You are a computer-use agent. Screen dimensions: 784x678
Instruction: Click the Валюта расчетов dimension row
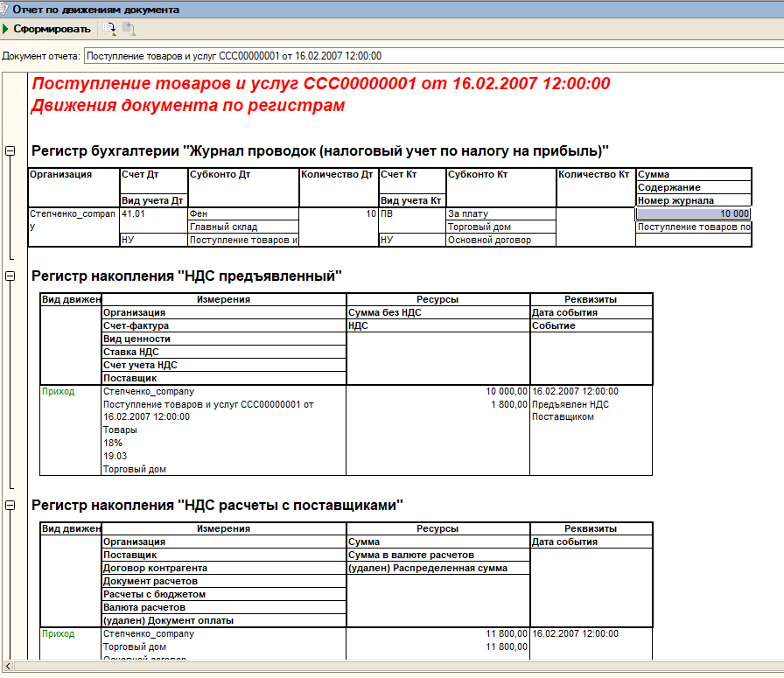click(223, 607)
